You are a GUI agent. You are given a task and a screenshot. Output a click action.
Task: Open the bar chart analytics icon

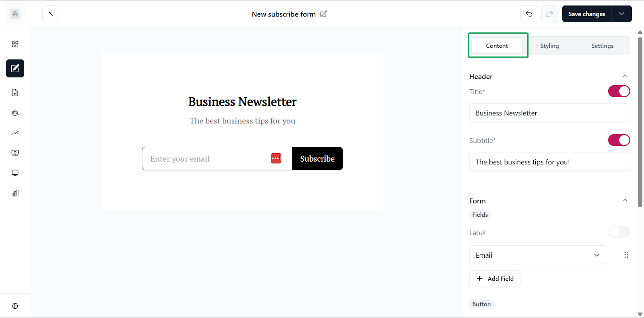[x=15, y=193]
